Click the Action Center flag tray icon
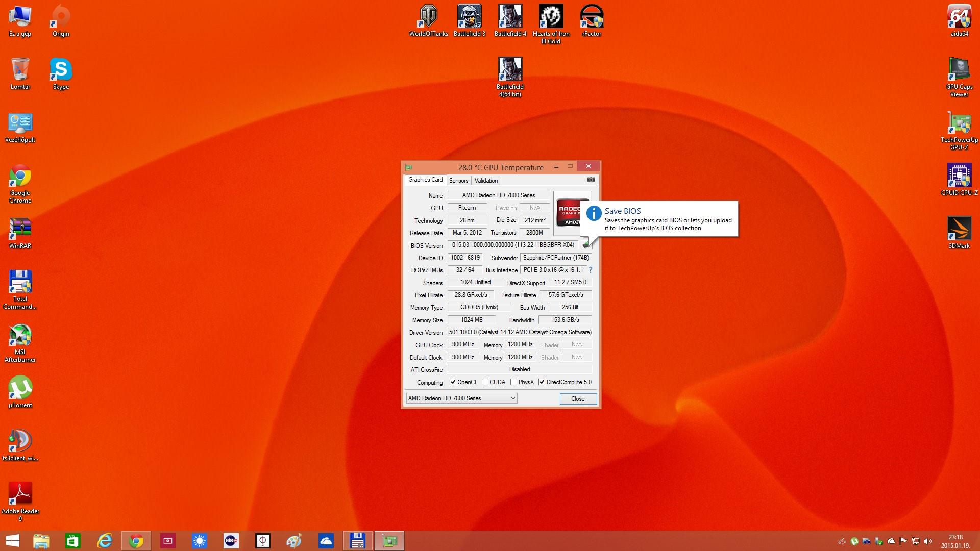Image resolution: width=980 pixels, height=551 pixels. coord(903,541)
